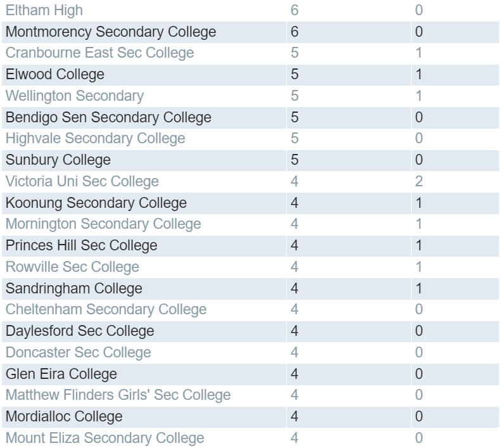Click Mornington Secondary College

[103, 224]
